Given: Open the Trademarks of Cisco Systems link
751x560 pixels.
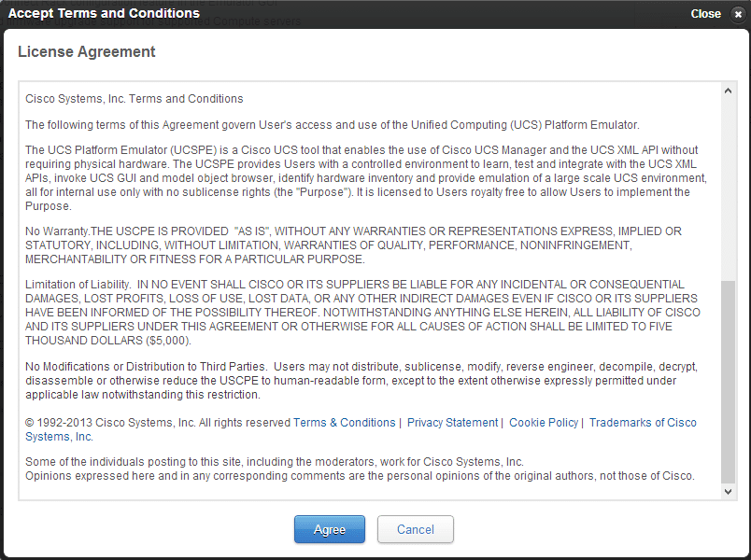Looking at the screenshot, I should 643,423.
